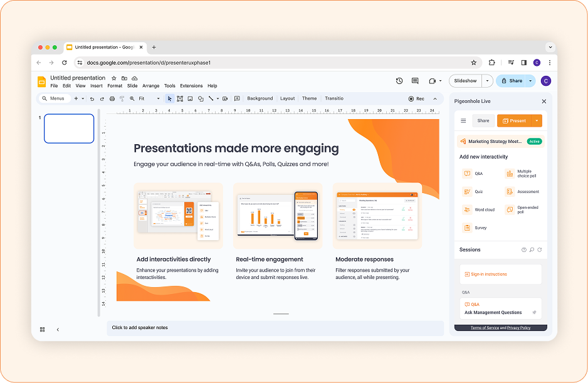Open the Format menu
The width and height of the screenshot is (588, 383).
click(x=115, y=86)
